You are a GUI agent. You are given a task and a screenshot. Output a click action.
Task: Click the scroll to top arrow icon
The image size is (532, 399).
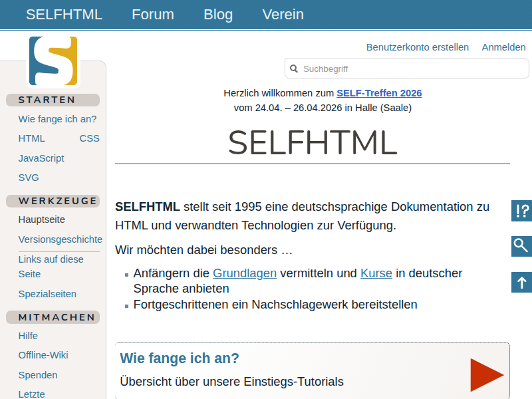tap(522, 282)
